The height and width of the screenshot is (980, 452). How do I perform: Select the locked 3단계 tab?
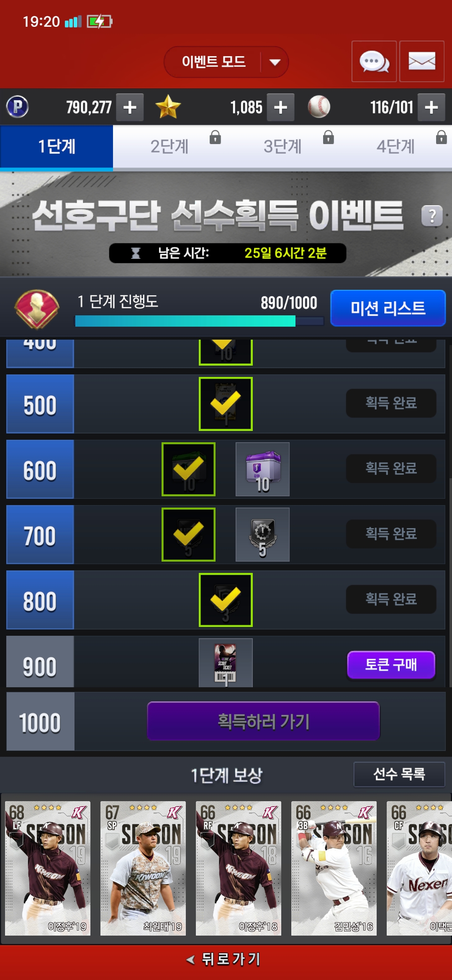pyautogui.click(x=282, y=147)
